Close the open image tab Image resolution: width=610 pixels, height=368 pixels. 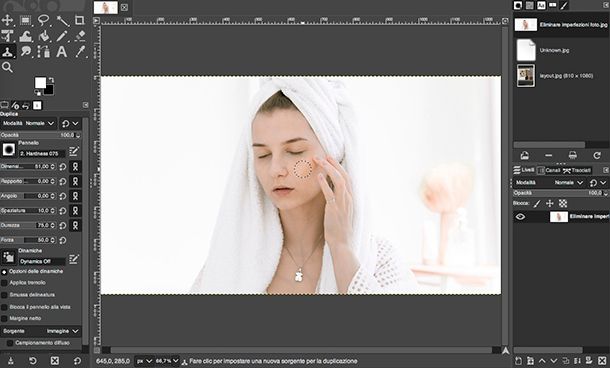coord(124,7)
